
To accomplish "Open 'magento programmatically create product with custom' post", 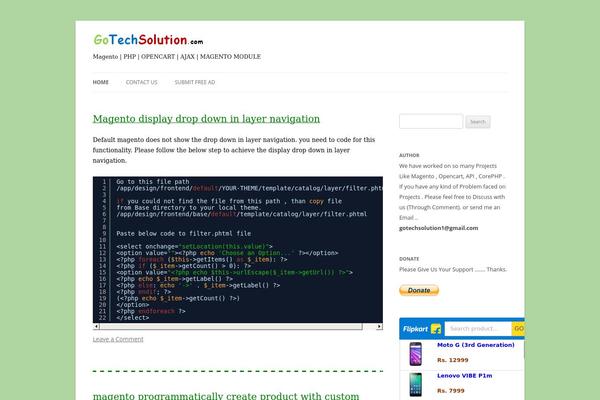I will pos(226,396).
